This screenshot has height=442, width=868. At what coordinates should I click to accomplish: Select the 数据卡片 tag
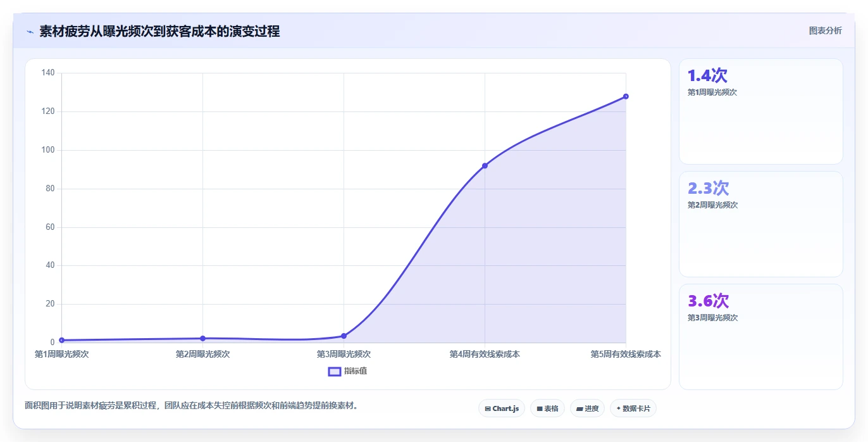click(x=633, y=408)
